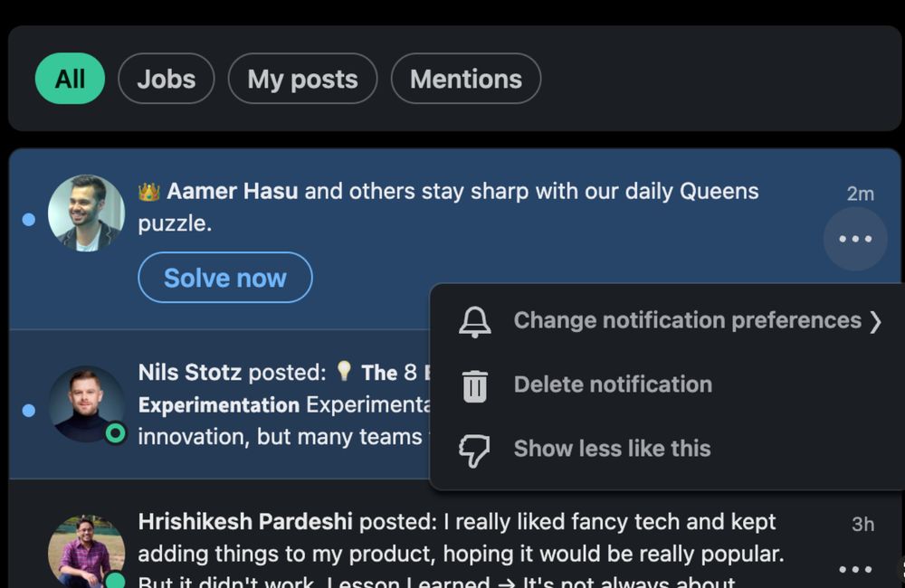Open options for Aamer Hasu notification
Image resolution: width=905 pixels, height=588 pixels.
pos(855,239)
